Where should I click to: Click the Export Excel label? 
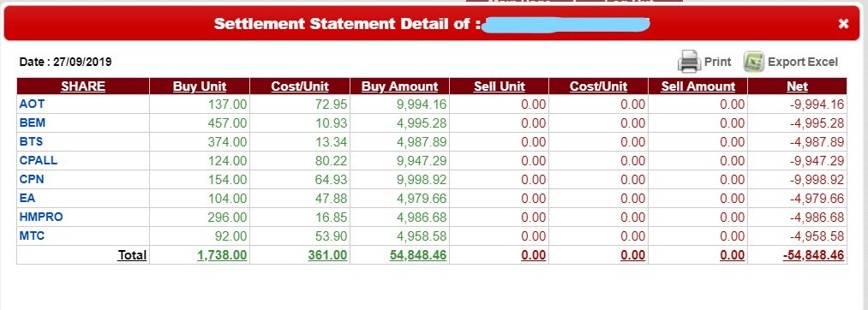coord(803,62)
